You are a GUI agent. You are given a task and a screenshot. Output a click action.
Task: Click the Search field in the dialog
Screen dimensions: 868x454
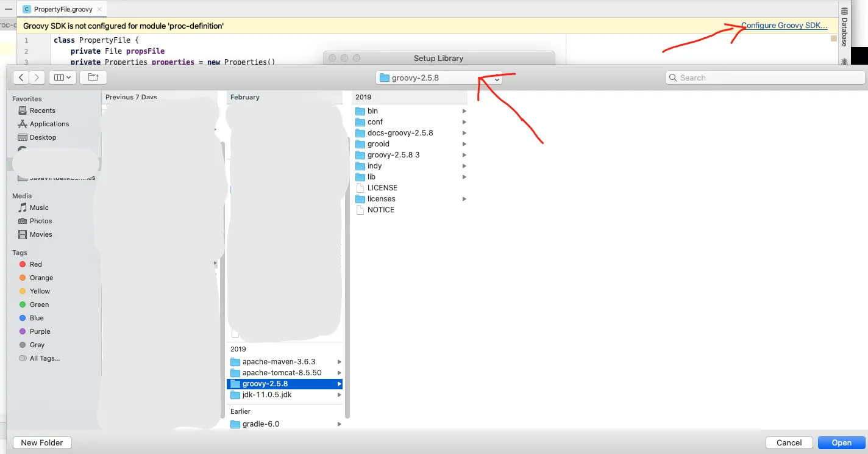click(766, 77)
